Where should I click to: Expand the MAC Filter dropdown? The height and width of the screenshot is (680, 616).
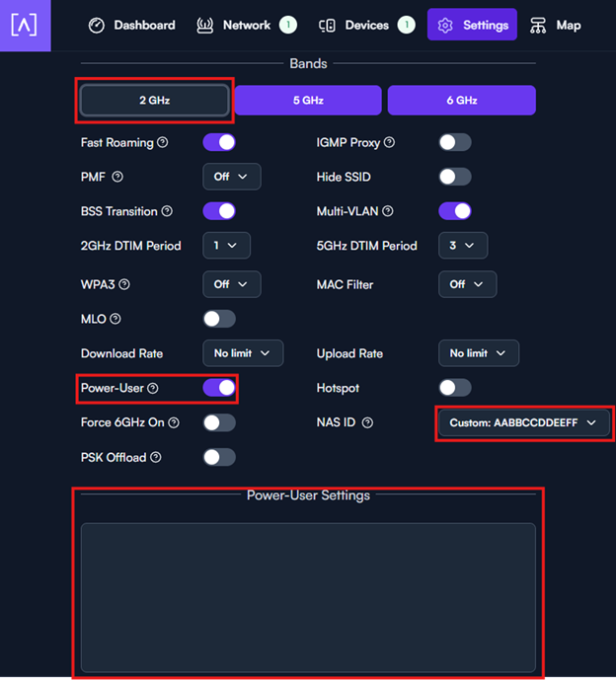[467, 284]
